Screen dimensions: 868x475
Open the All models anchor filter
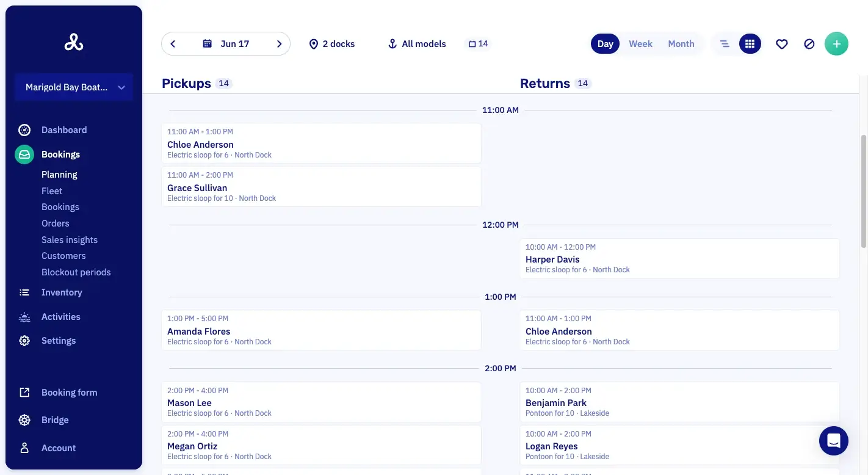pos(417,44)
